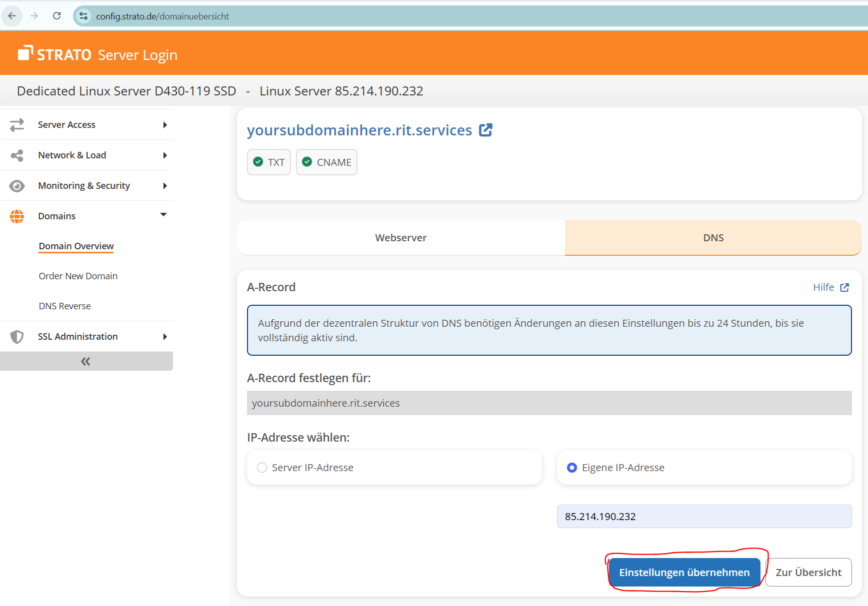Image resolution: width=868 pixels, height=606 pixels.
Task: Select Eigene IP-Adresse radio button
Action: tap(572, 468)
